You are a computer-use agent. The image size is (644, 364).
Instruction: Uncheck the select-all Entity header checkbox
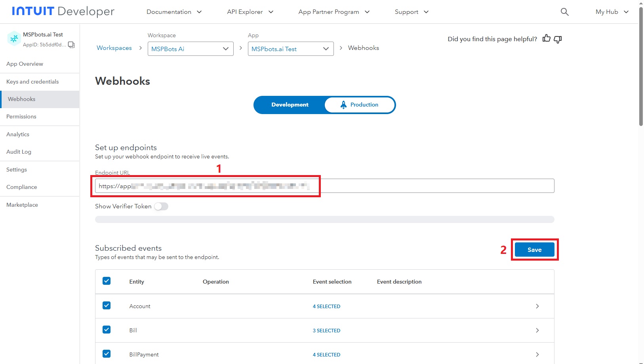coord(107,281)
